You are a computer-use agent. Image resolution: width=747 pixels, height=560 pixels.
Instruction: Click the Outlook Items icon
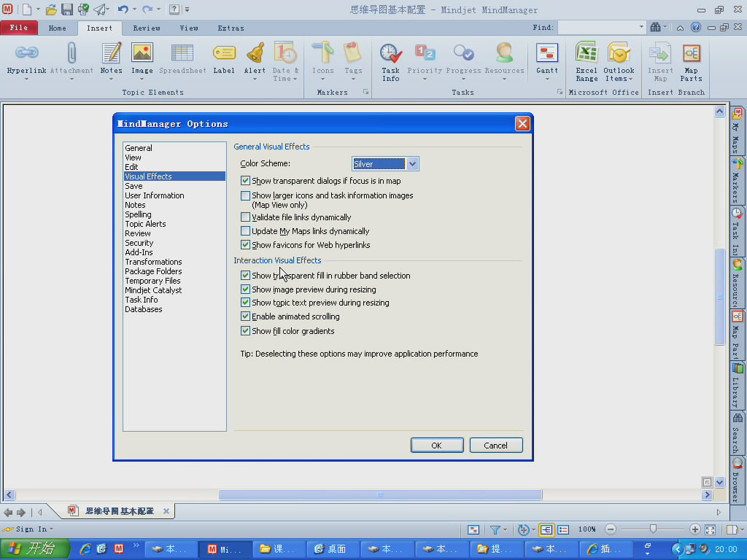(x=619, y=52)
